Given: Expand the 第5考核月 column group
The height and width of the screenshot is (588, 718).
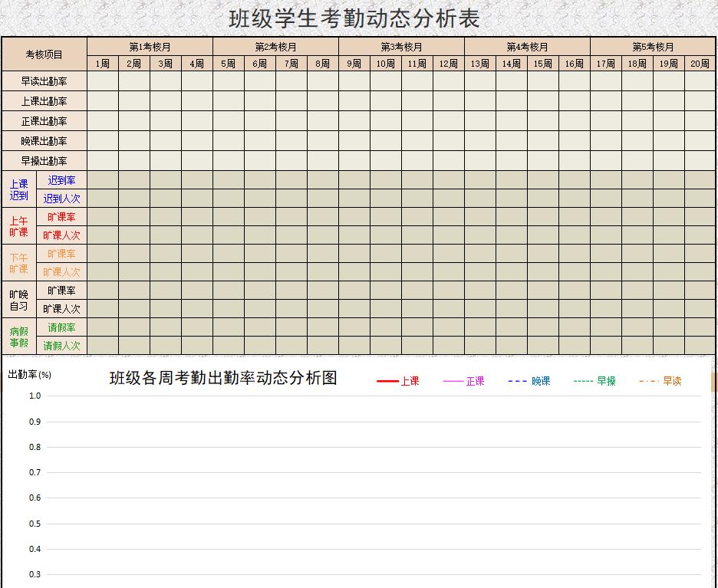Looking at the screenshot, I should [652, 46].
